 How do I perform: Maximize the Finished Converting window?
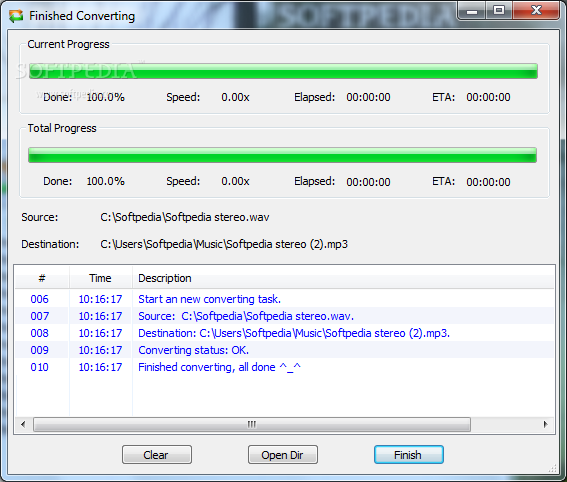tap(499, 11)
